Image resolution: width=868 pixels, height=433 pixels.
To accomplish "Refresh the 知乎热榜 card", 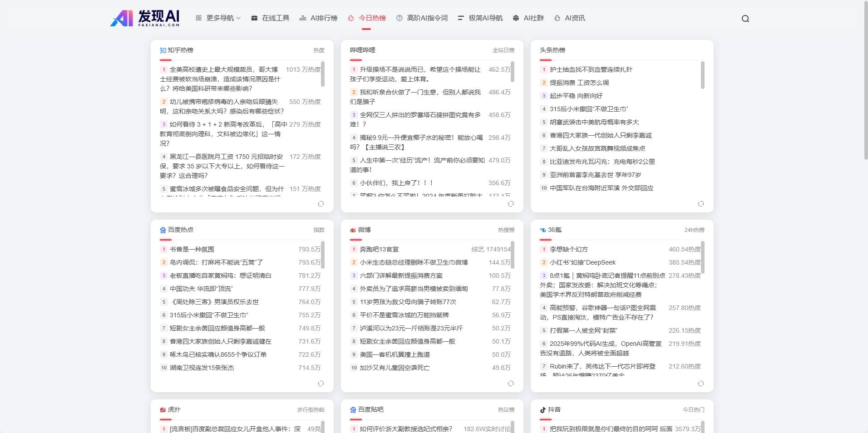I will click(x=321, y=204).
